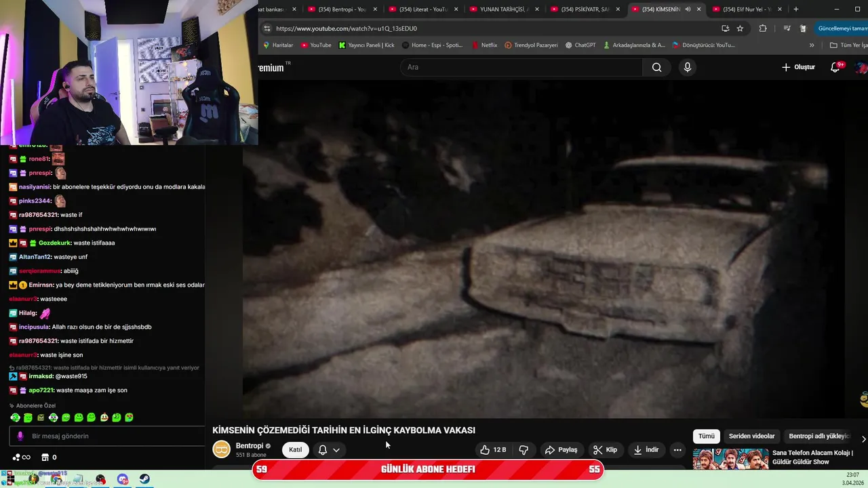
Task: Click the browser address bar URL
Action: pos(346,28)
